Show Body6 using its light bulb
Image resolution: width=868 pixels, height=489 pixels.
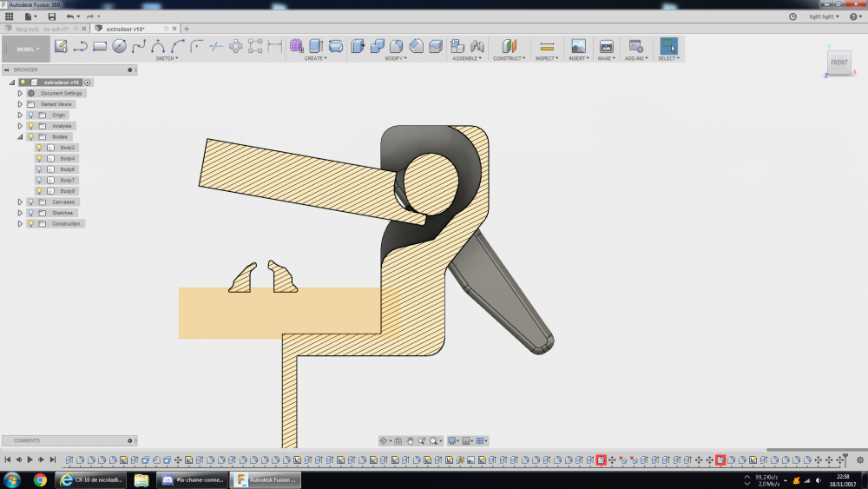(x=39, y=169)
